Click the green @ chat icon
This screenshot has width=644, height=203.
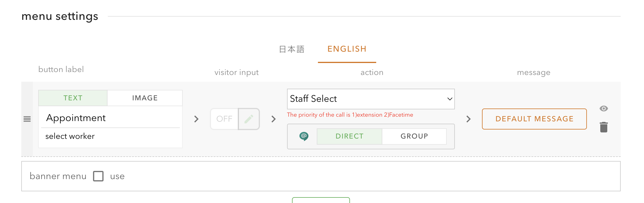pyautogui.click(x=304, y=136)
